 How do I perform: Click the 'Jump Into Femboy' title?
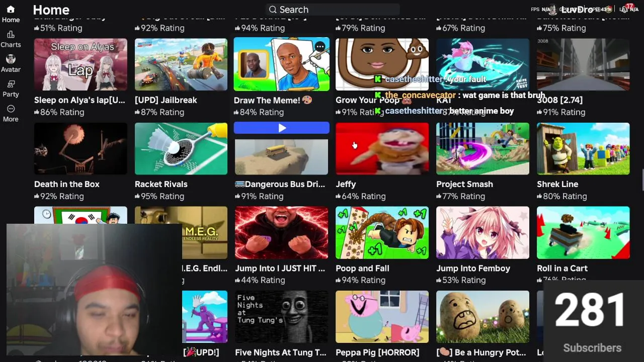pyautogui.click(x=473, y=268)
